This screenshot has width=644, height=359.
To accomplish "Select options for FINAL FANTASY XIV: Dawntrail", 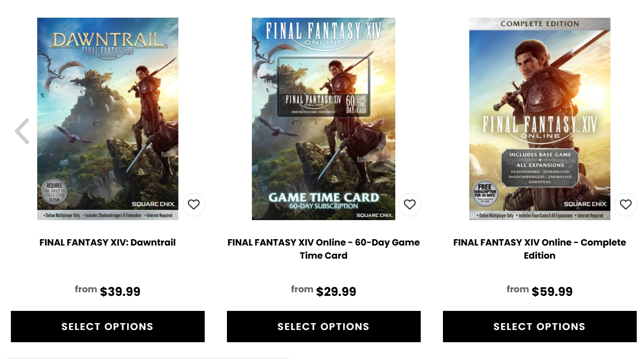I will (108, 326).
